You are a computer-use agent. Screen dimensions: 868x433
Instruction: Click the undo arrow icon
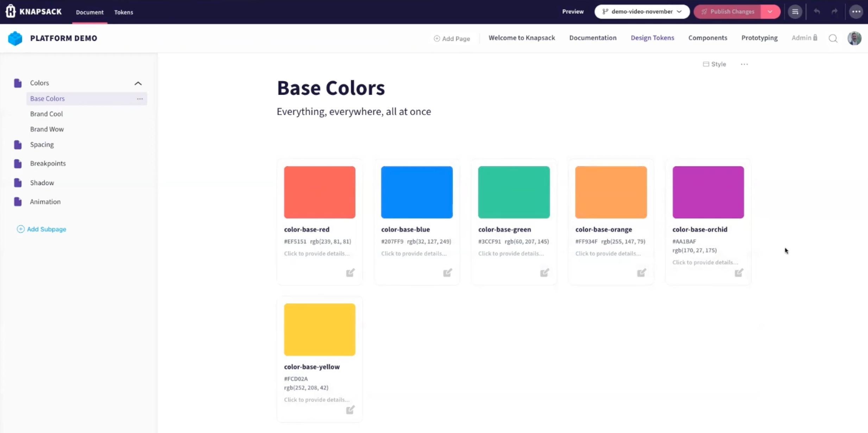(817, 12)
